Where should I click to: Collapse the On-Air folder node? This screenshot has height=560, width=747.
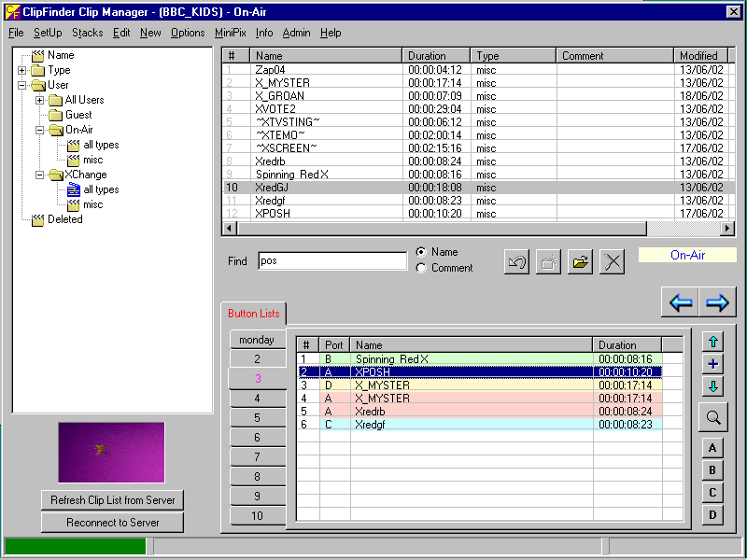(x=40, y=130)
